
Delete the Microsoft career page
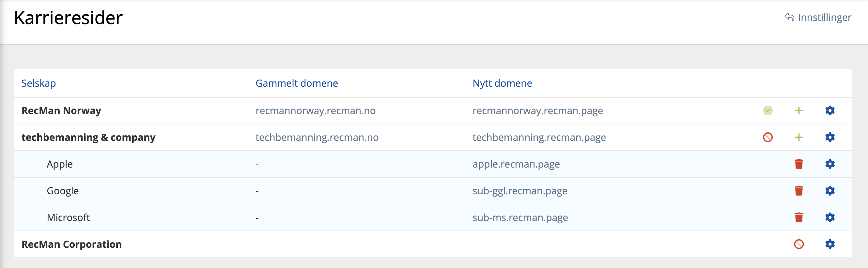click(x=798, y=217)
